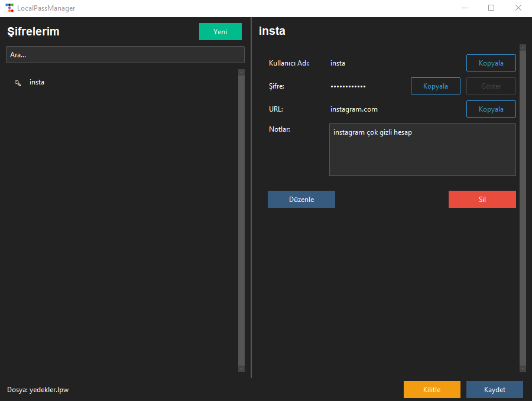Click the password list scrollbar up arrow
This screenshot has height=401, width=532.
241,72
